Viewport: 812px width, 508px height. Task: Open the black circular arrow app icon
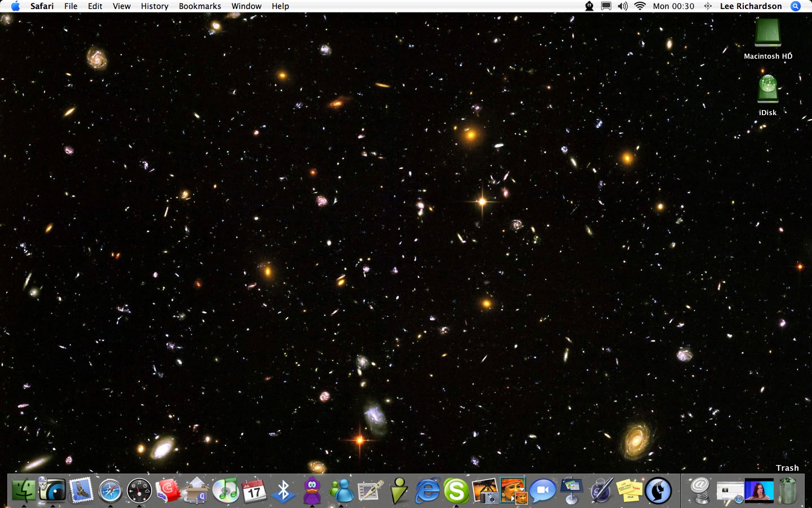(658, 491)
